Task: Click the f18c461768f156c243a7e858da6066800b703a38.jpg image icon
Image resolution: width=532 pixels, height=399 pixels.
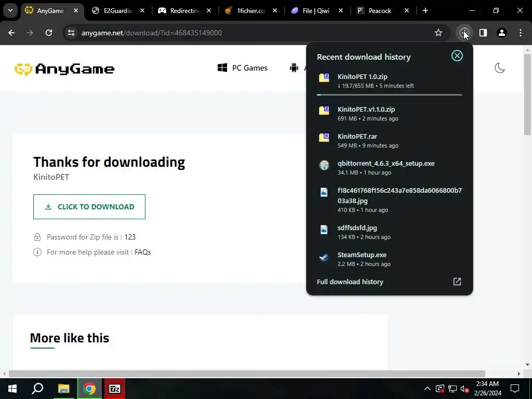Action: coord(324,192)
